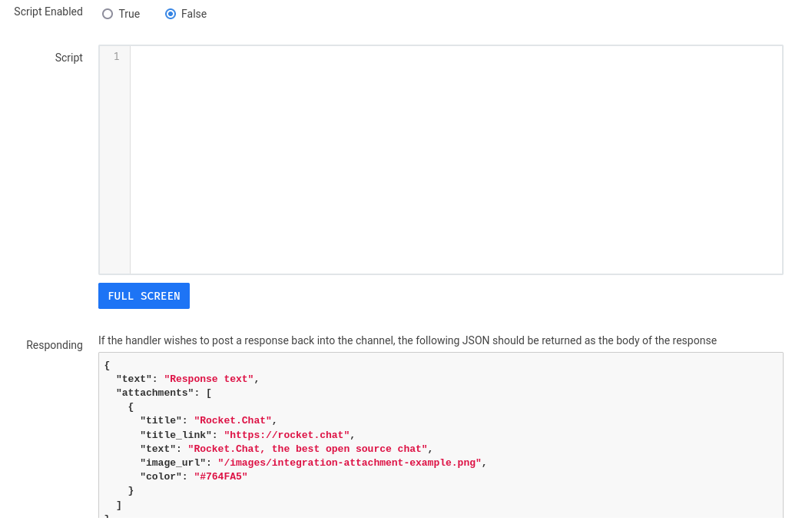
Task: Click the "#764FA5" color value
Action: click(220, 476)
